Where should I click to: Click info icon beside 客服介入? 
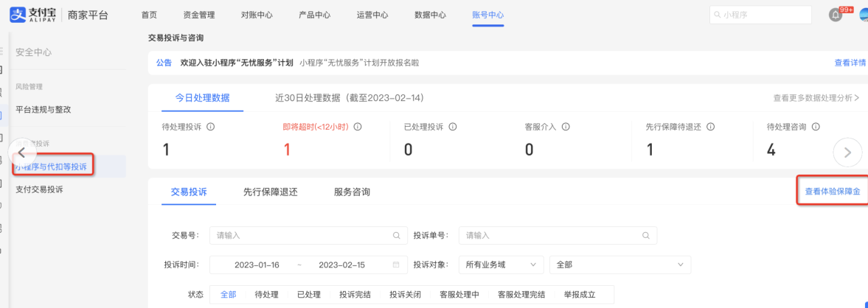[x=566, y=127]
